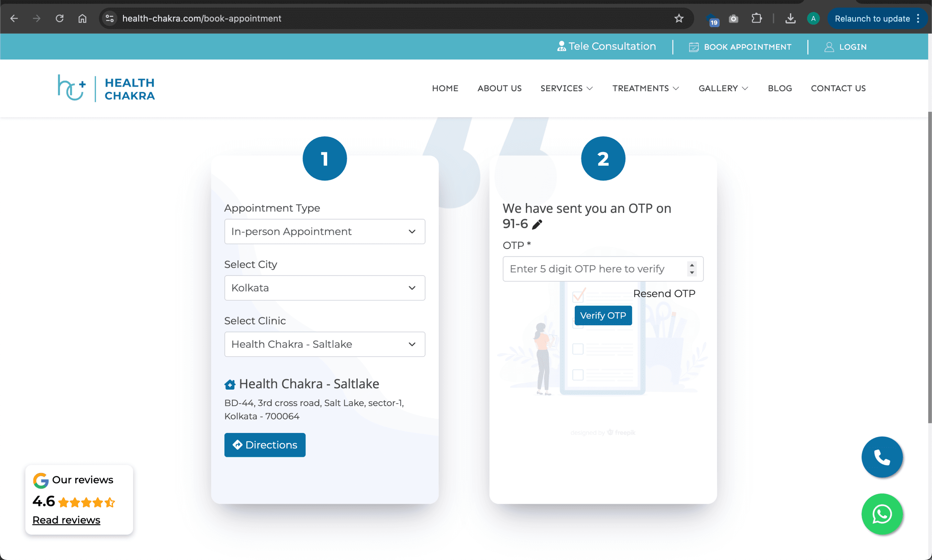Open the site information icon in address bar
Viewport: 932px width, 560px height.
[x=110, y=18]
